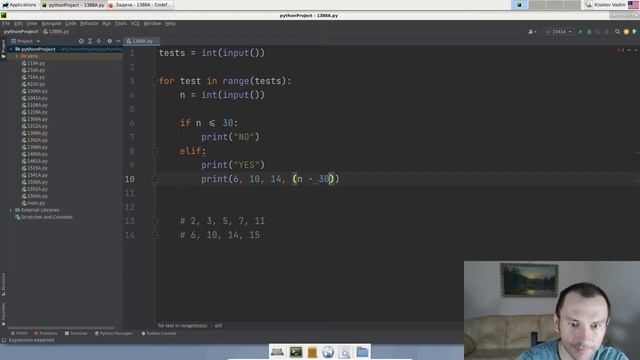Open the Terminal tool window button
Viewport: 640px width, 360px height.
(76, 333)
